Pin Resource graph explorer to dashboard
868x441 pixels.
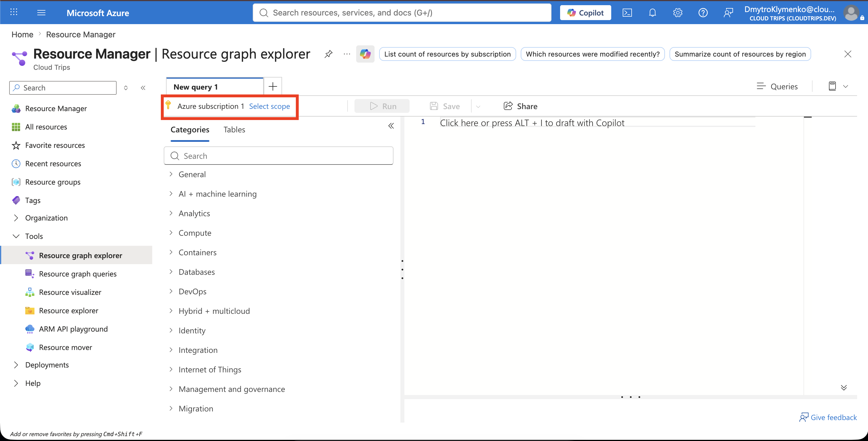point(329,54)
